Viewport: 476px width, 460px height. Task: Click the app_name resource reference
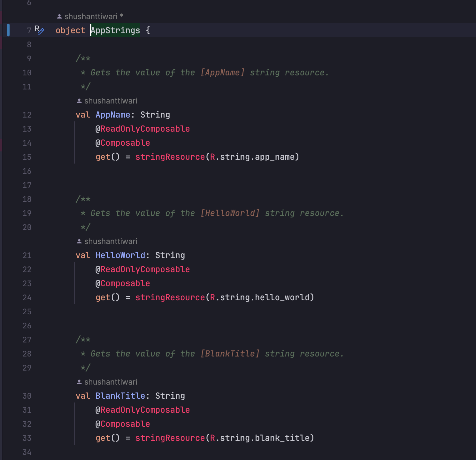pyautogui.click(x=275, y=157)
